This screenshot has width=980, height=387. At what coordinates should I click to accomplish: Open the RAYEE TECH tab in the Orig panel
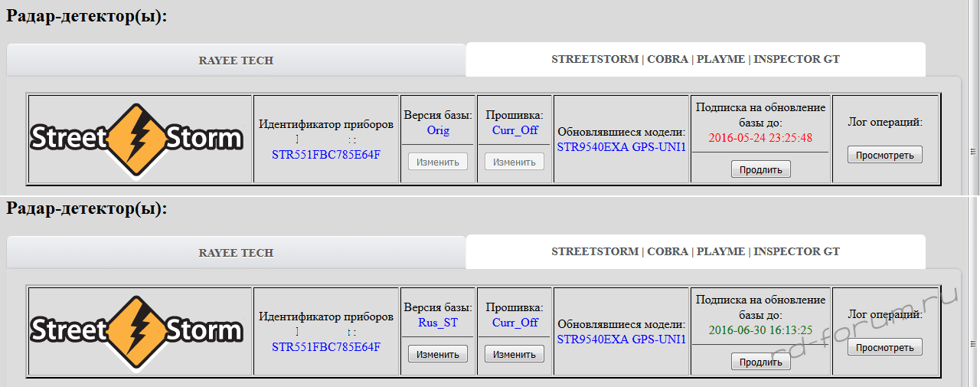click(x=236, y=60)
